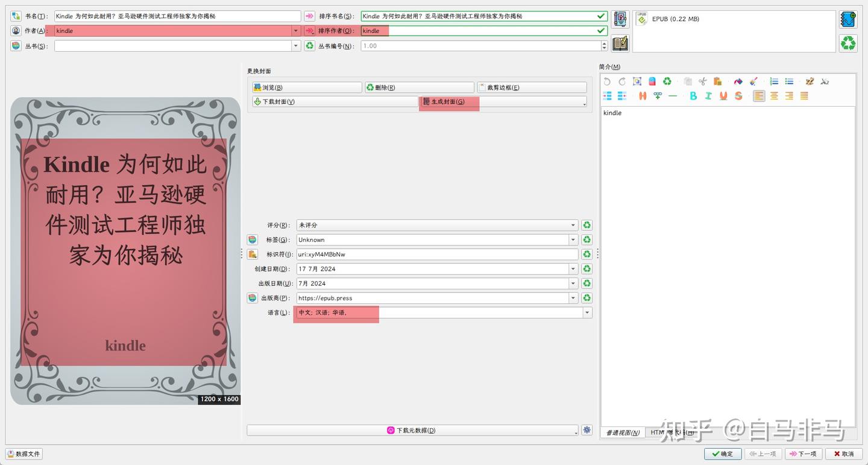Open the heading style icon
868x465 pixels.
(x=643, y=96)
